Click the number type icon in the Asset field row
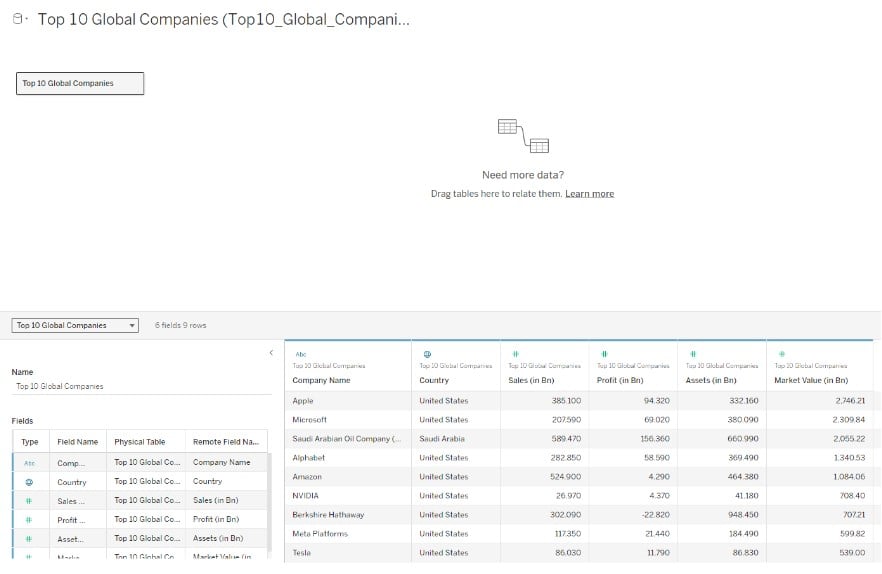The width and height of the screenshot is (882, 574). 29,539
